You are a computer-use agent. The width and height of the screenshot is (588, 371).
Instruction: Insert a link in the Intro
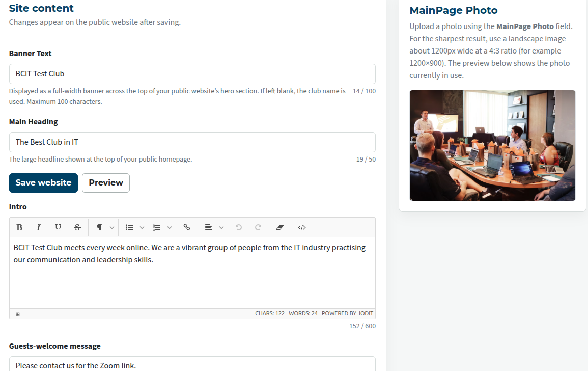tap(187, 227)
